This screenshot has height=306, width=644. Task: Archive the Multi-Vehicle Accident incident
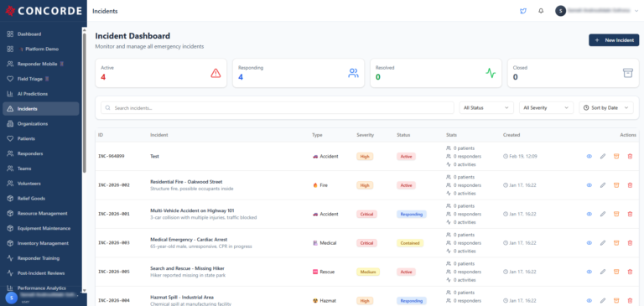click(616, 214)
